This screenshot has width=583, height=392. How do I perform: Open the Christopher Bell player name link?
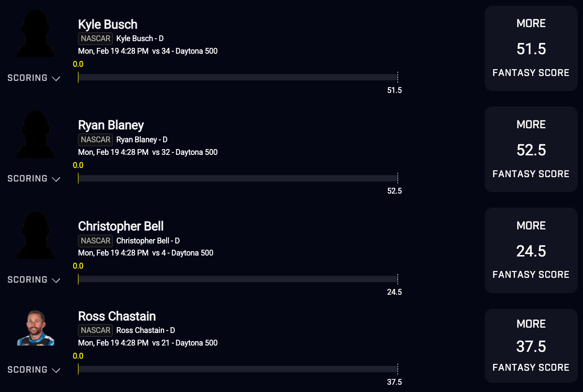click(x=121, y=226)
